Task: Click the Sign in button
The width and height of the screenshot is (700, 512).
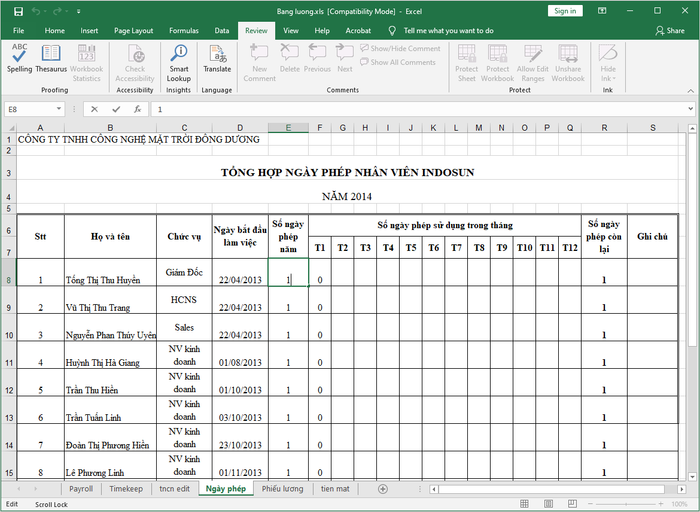Action: pyautogui.click(x=565, y=11)
